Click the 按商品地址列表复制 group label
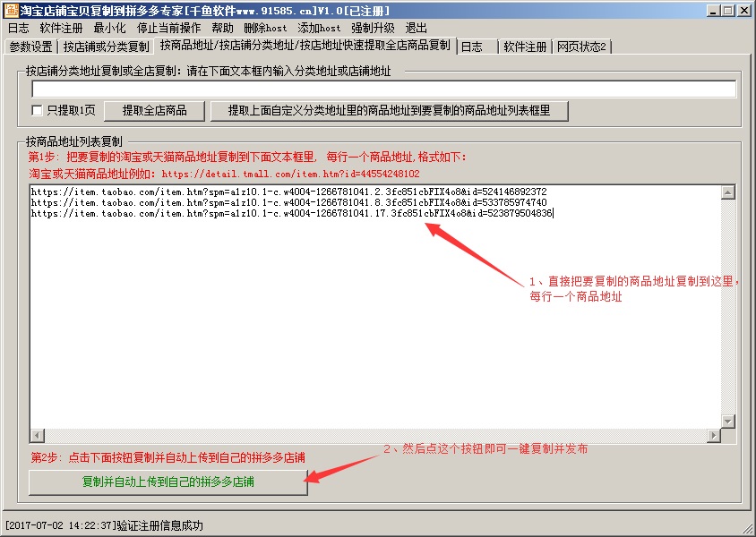Viewport: 756px width, 537px height. [x=74, y=141]
